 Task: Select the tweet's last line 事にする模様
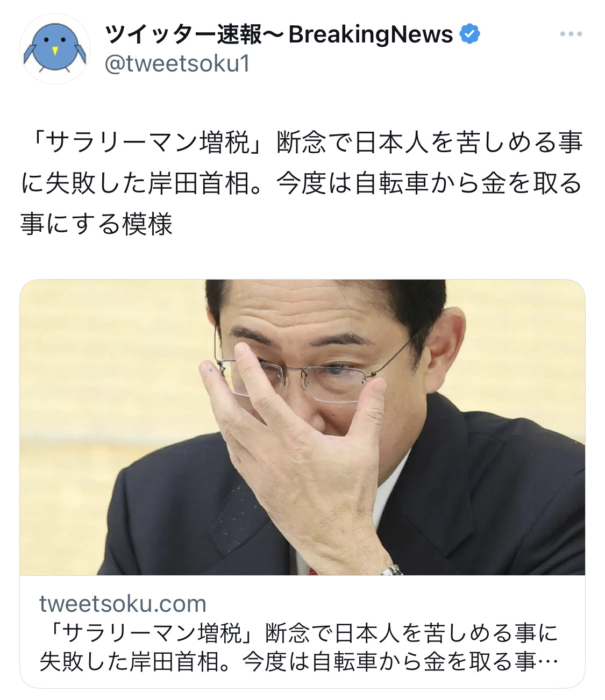coord(97,224)
